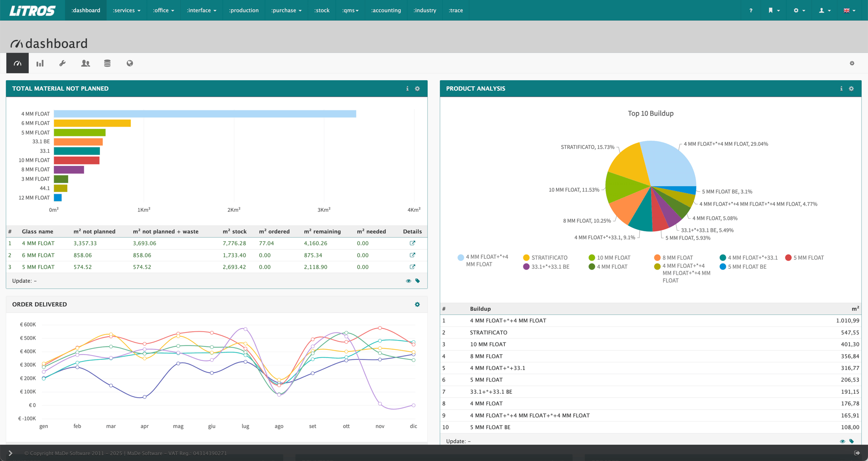Open settings gear of Total Material Not Planned

418,89
